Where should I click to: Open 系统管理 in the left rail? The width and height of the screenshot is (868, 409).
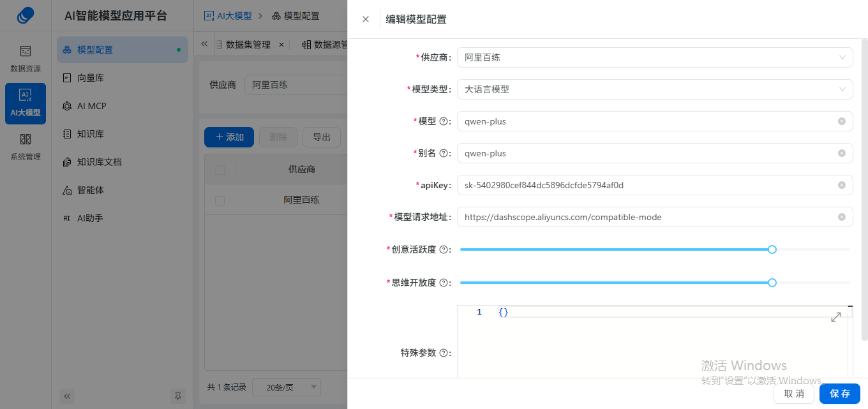(26, 147)
